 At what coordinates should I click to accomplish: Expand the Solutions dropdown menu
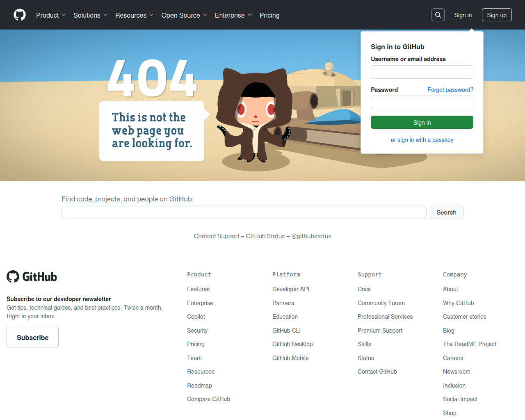pyautogui.click(x=91, y=15)
